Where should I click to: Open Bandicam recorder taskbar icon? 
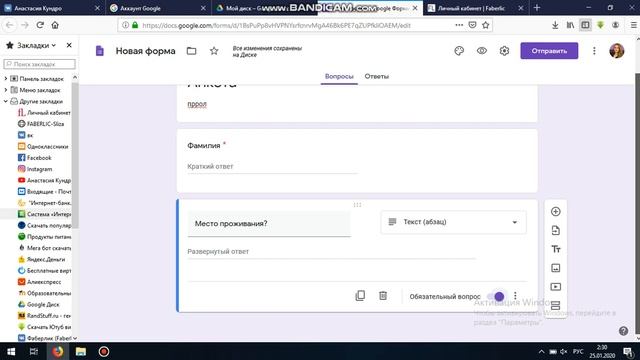(104, 351)
